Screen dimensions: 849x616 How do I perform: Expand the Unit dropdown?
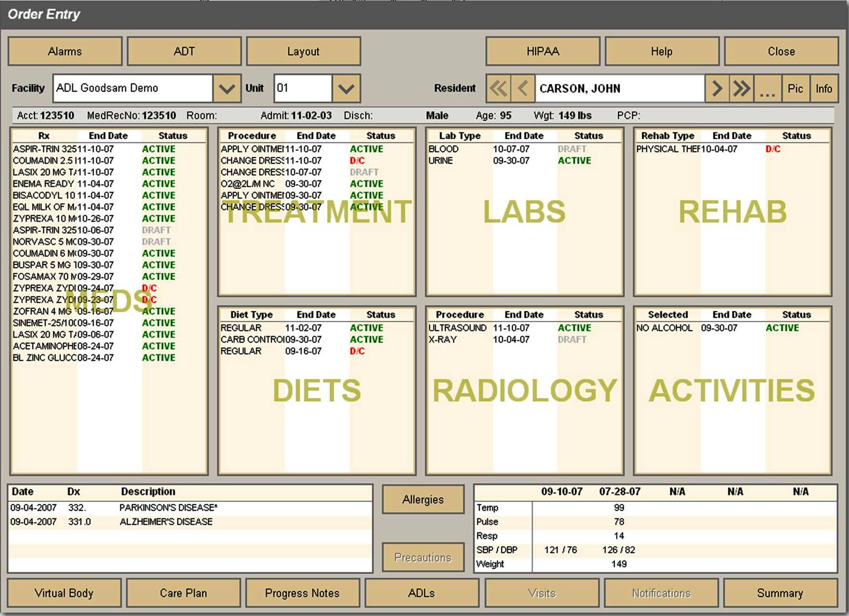coord(346,88)
